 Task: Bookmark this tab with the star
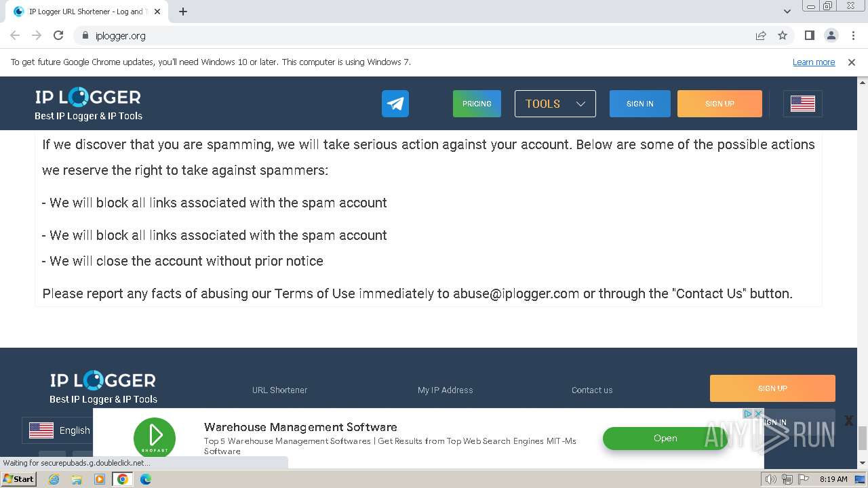click(783, 35)
